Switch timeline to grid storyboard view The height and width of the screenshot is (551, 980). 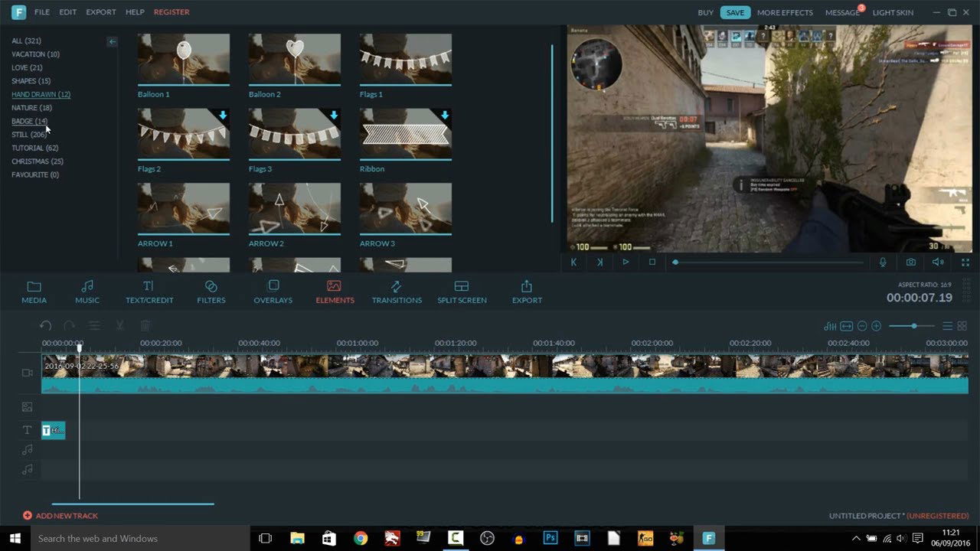(962, 326)
